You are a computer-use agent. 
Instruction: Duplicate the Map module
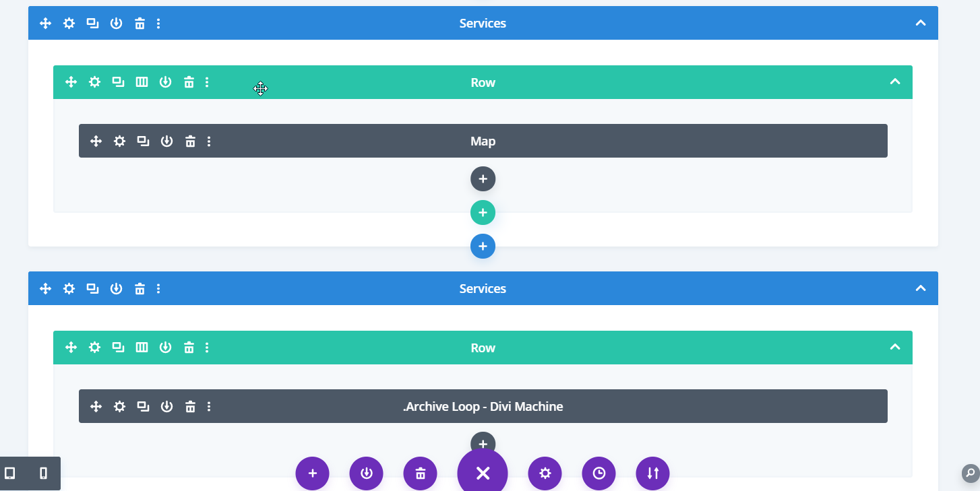click(143, 141)
